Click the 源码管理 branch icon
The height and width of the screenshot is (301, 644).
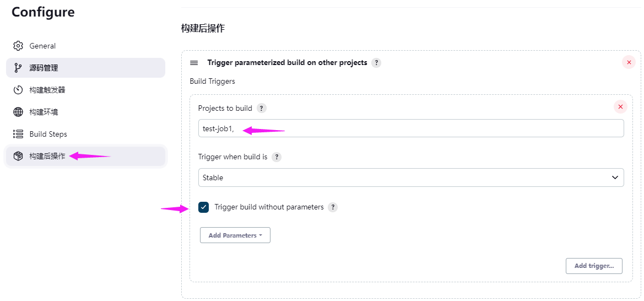(x=18, y=68)
